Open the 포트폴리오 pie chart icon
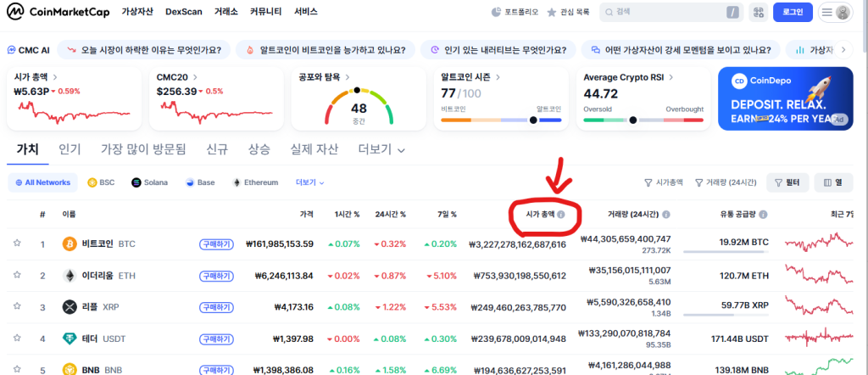This screenshot has width=868, height=375. coord(497,13)
